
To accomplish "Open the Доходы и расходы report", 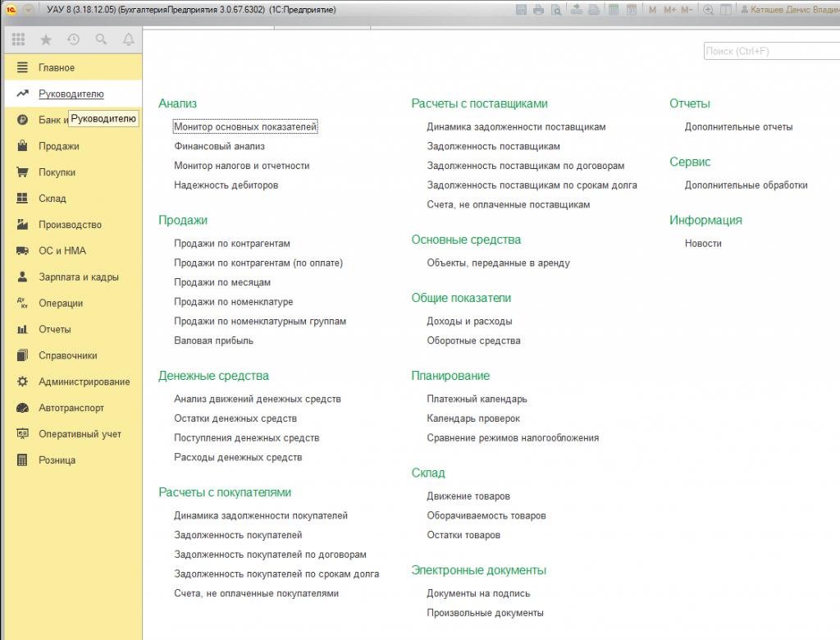I will [x=469, y=321].
